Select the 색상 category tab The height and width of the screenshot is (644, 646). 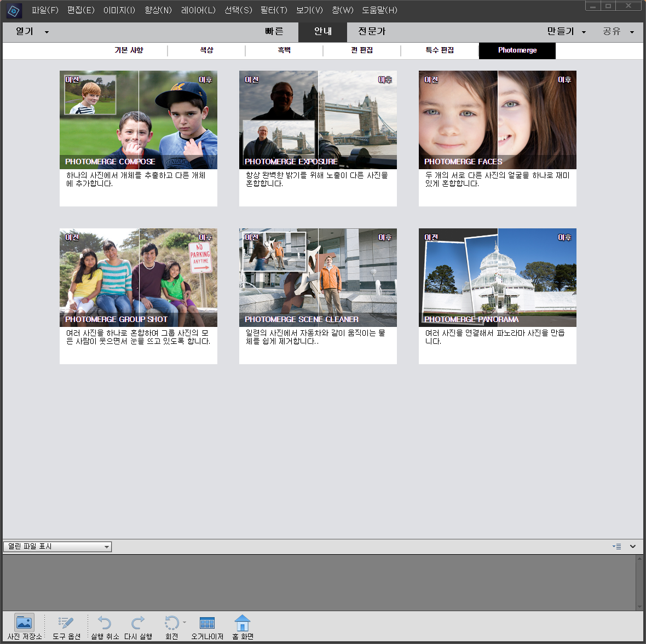tap(206, 50)
